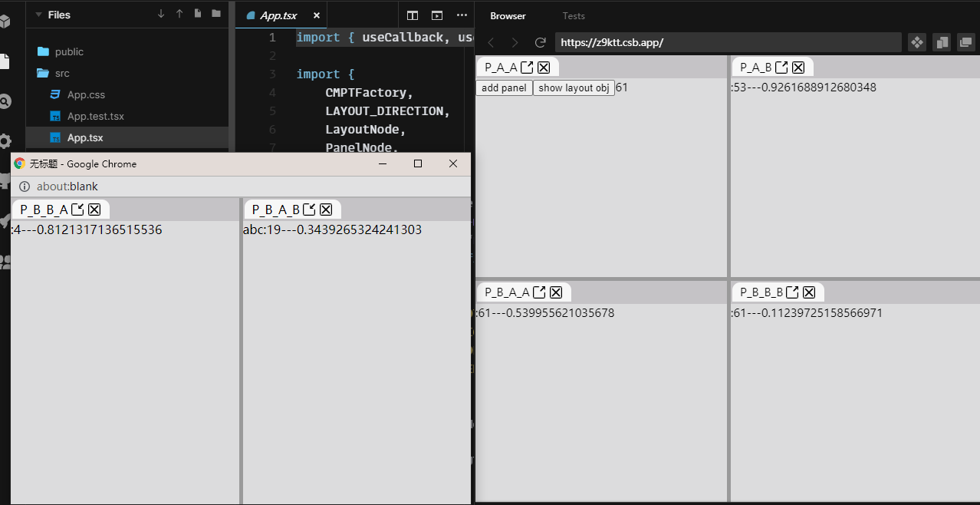The image size is (980, 505).
Task: Click the text 0.11239725158566971 in P_B_B_B
Action: pos(822,313)
